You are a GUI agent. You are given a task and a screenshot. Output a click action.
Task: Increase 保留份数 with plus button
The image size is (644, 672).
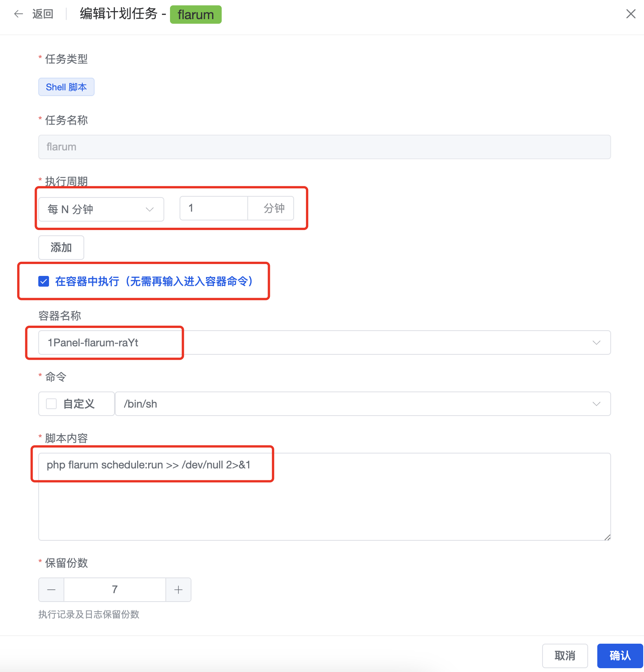click(x=178, y=590)
